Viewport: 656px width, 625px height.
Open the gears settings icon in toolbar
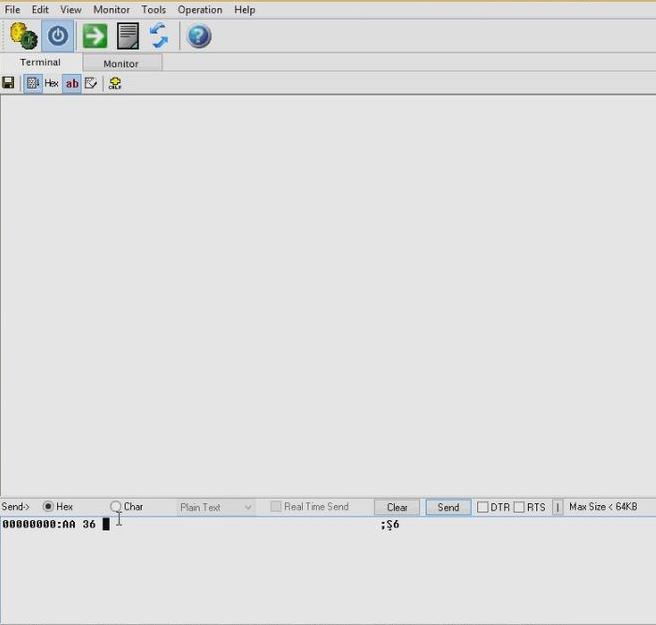(23, 36)
